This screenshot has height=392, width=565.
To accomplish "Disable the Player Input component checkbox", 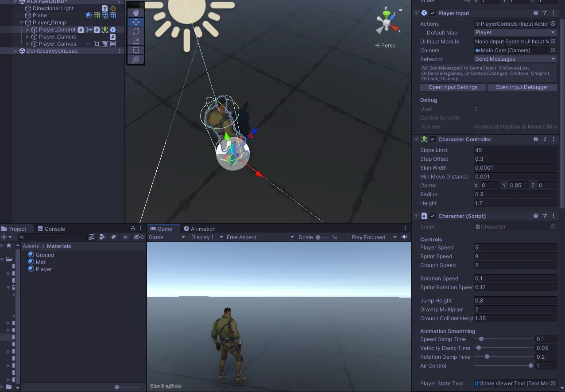I will [x=433, y=13].
